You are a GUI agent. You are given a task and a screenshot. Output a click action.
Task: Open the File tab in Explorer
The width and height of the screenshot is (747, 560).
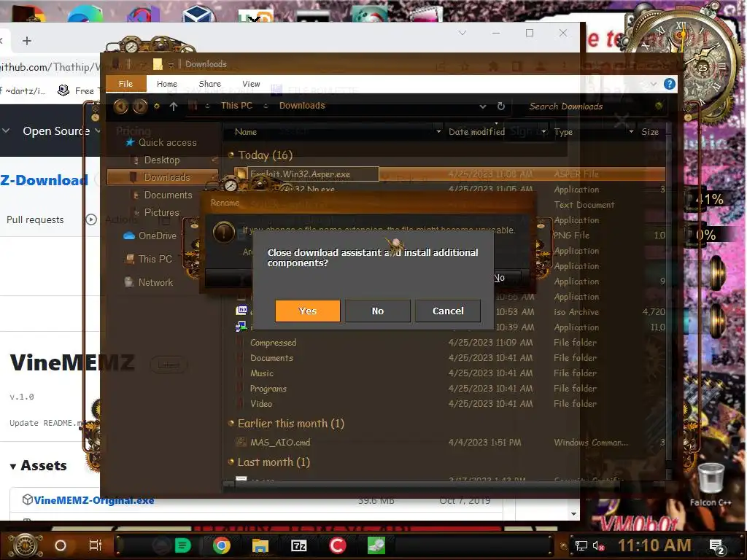click(125, 84)
